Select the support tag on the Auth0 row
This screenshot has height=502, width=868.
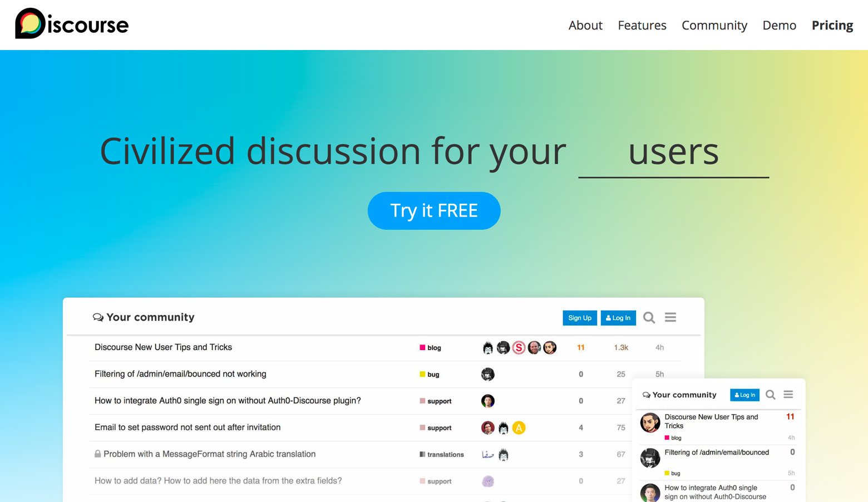[436, 401]
